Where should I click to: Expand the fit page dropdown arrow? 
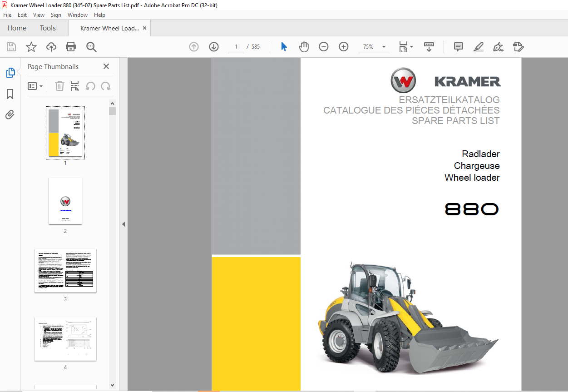point(412,47)
